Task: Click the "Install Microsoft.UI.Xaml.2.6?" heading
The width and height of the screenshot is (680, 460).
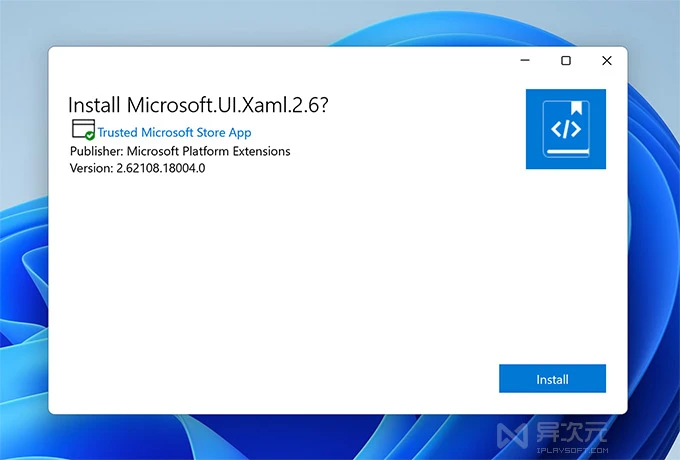Action: coord(197,105)
